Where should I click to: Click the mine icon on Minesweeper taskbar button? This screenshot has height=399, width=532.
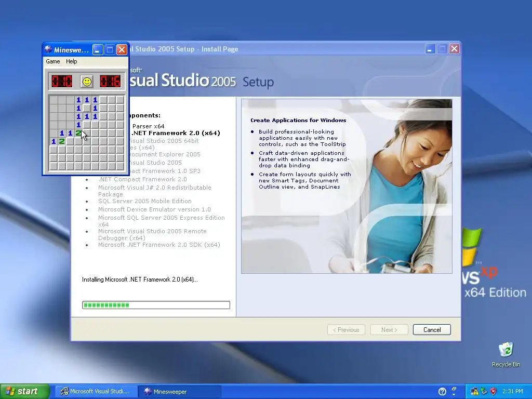coord(147,392)
